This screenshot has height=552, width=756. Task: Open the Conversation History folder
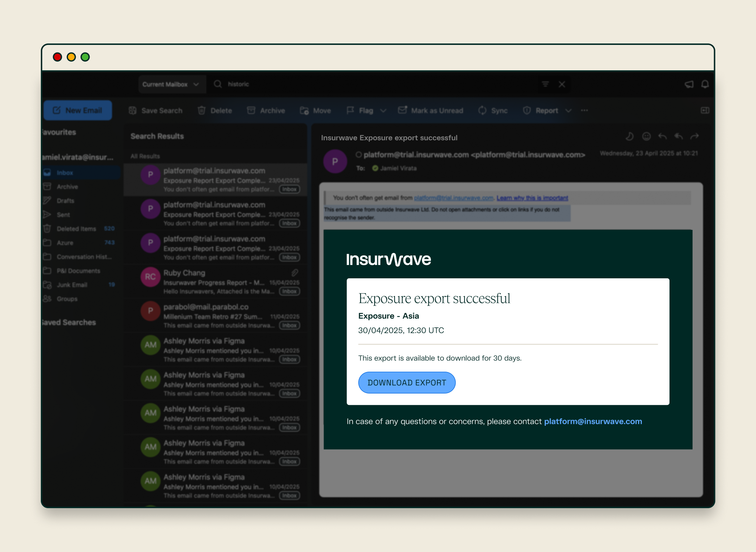(81, 256)
